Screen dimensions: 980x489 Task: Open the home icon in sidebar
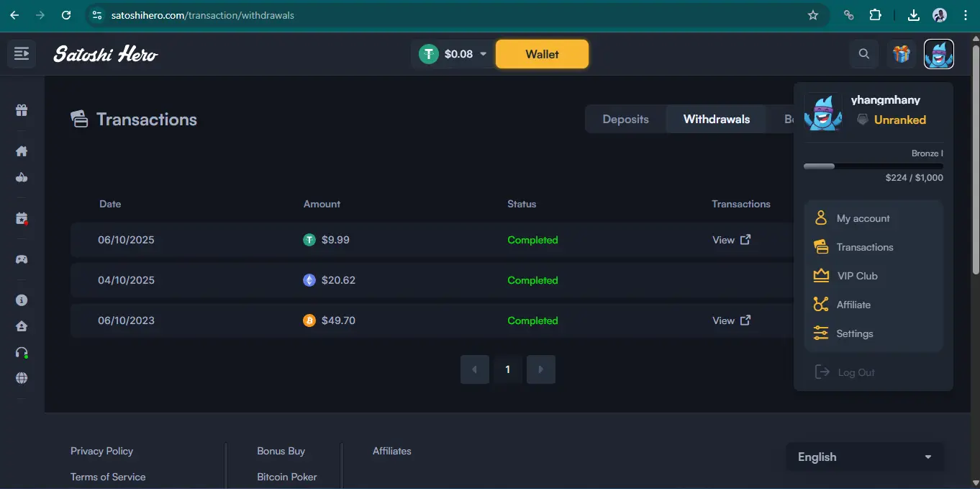22,151
